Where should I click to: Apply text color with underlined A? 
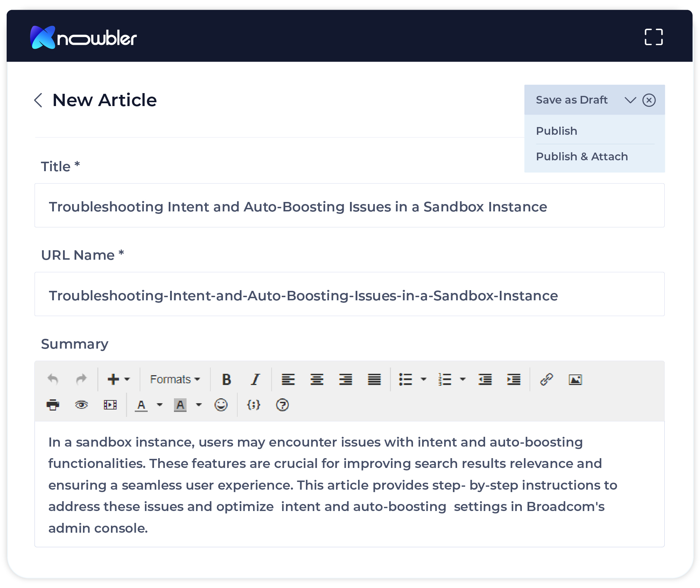(141, 405)
